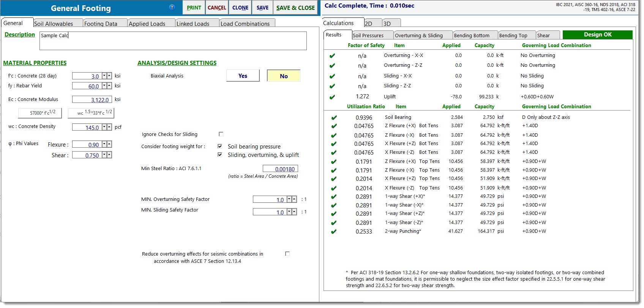The height and width of the screenshot is (308, 644).
Task: Click the checkmark for Z Flexure (+X) Bot Tens
Action: 334,126
